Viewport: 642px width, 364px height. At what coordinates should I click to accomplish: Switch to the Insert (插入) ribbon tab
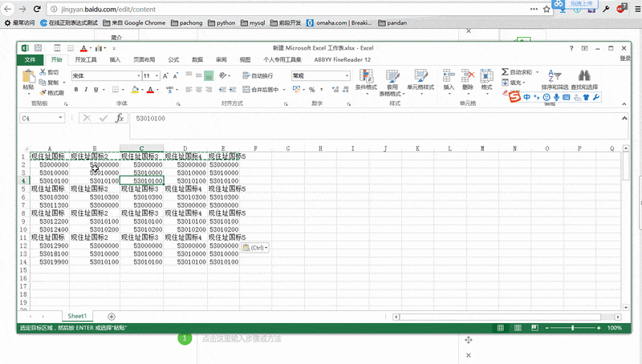coord(116,59)
